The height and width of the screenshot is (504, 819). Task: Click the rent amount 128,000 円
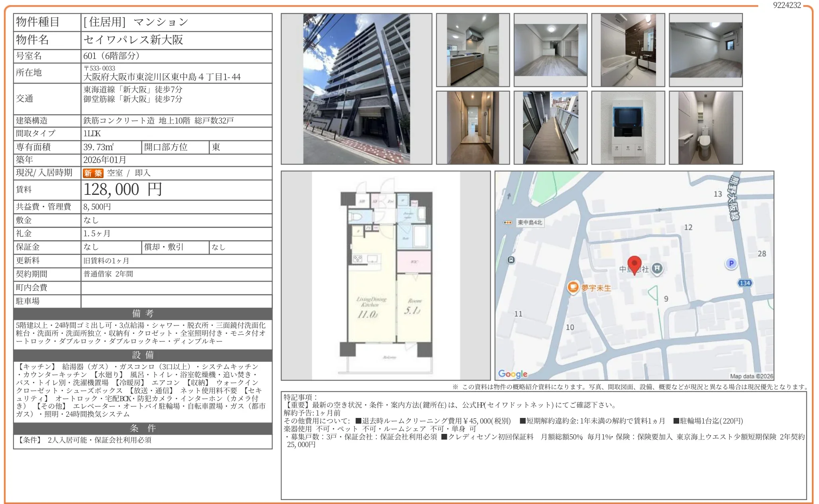[x=123, y=190]
